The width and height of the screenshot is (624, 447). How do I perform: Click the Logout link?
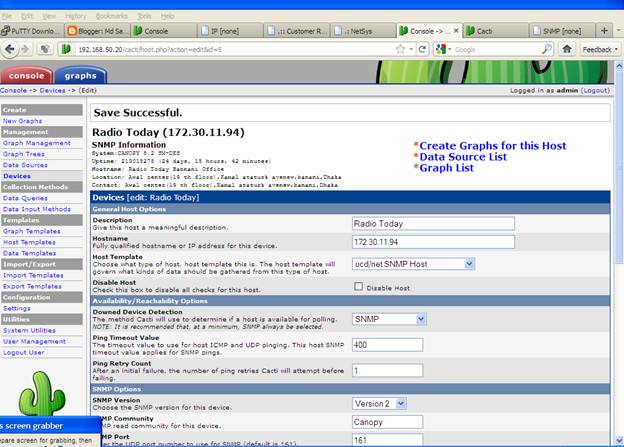click(595, 90)
